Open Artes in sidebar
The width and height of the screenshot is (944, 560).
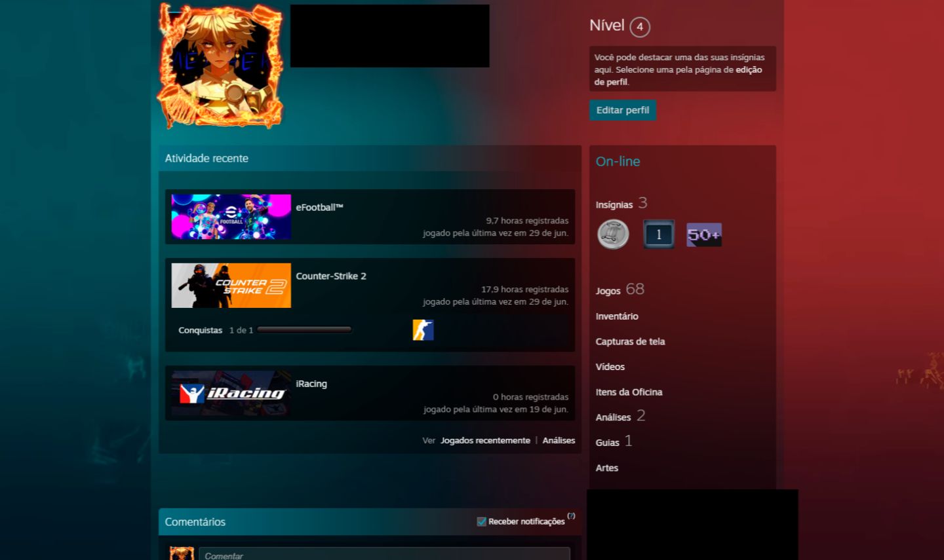click(607, 468)
